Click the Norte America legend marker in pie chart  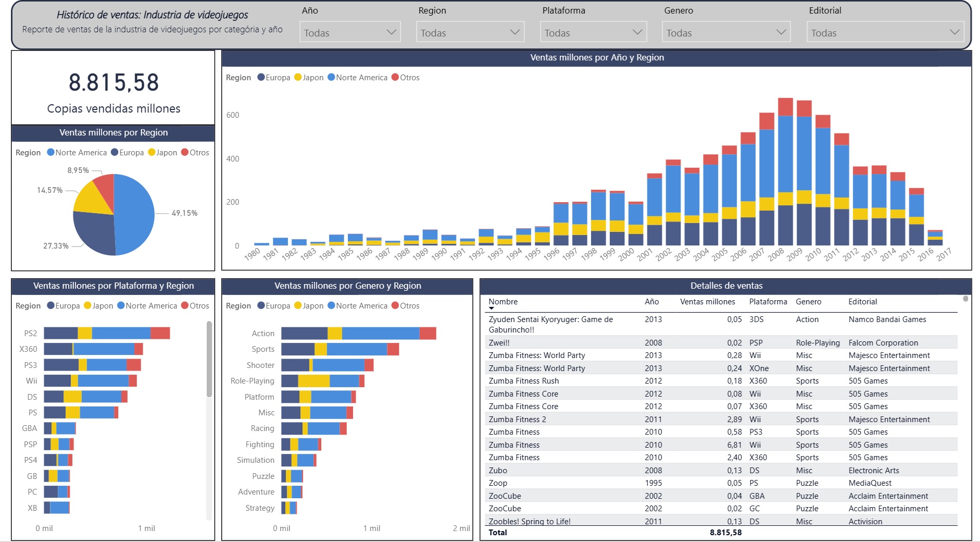click(x=51, y=152)
